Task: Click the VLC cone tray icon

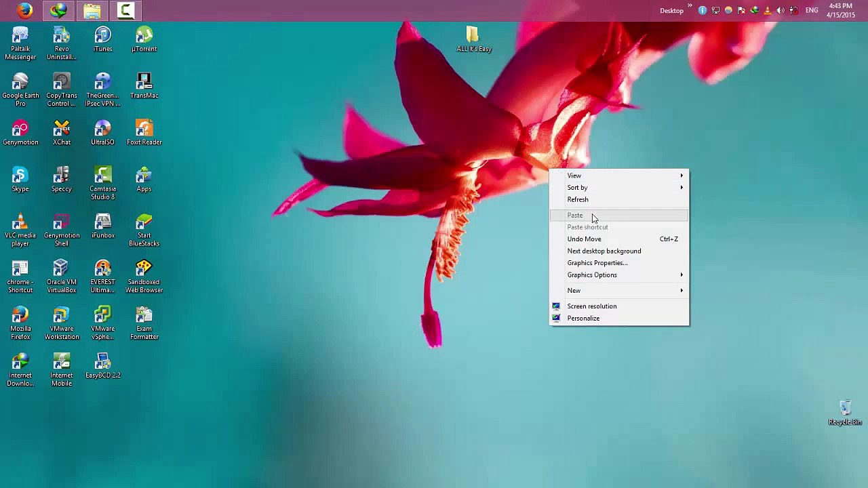Action: click(768, 11)
